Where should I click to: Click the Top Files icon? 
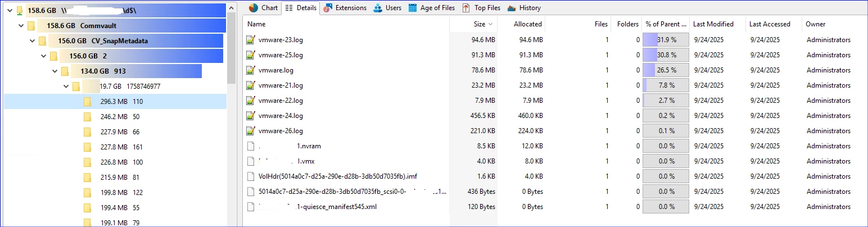[465, 8]
